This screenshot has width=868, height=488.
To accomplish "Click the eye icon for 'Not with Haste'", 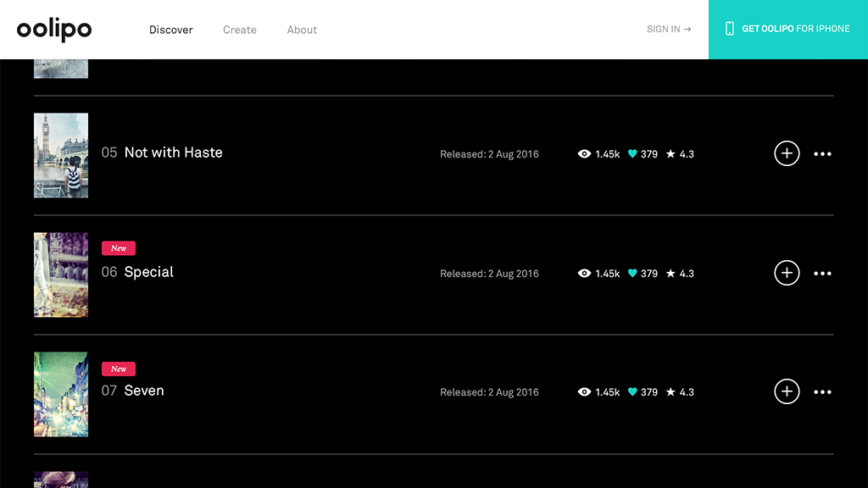I will pyautogui.click(x=584, y=154).
